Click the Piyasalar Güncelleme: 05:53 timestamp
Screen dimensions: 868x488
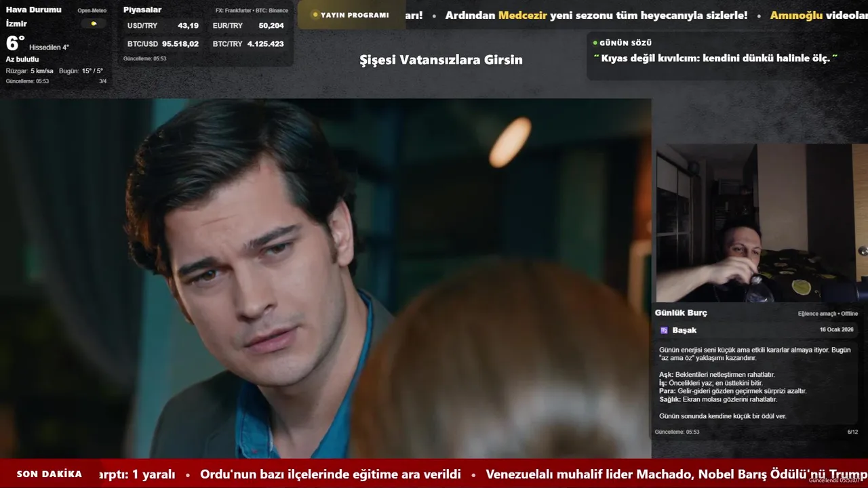(x=144, y=59)
